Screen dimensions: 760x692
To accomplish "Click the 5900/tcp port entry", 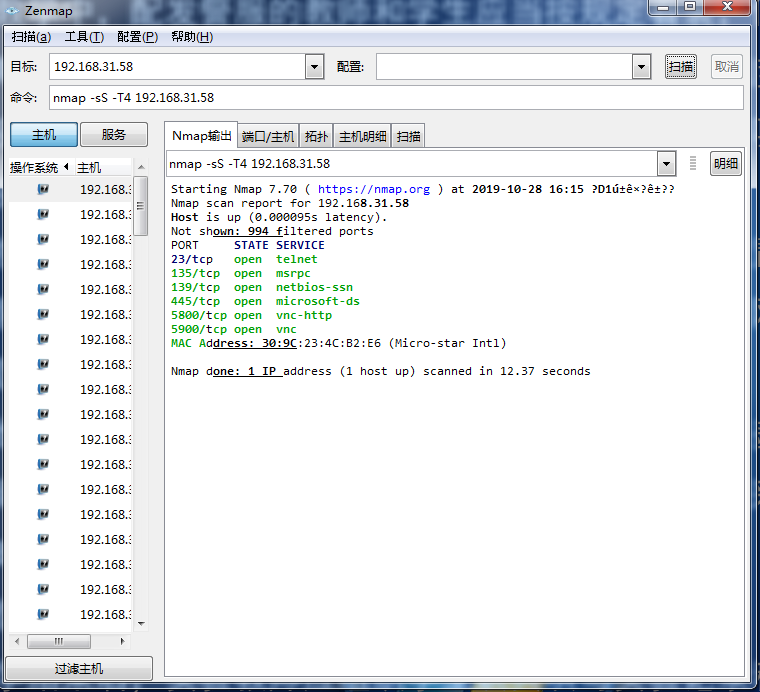I will click(199, 330).
